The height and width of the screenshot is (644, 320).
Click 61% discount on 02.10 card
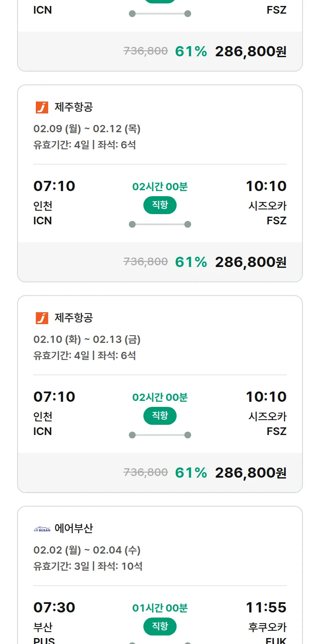(x=191, y=473)
